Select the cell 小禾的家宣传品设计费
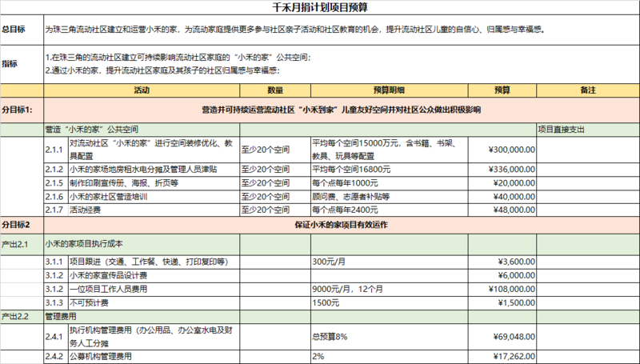The image size is (640, 364). pos(154,275)
